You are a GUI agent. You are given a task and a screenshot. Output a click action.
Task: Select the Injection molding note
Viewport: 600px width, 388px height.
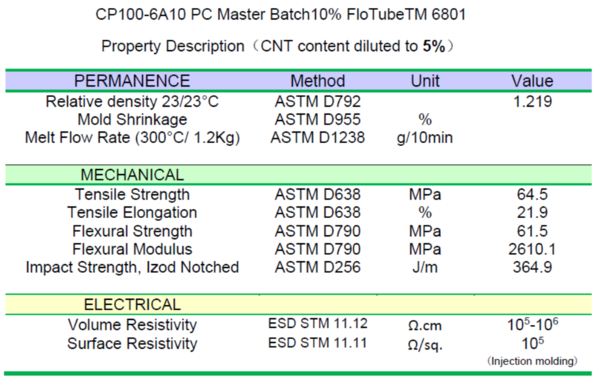[532, 361]
